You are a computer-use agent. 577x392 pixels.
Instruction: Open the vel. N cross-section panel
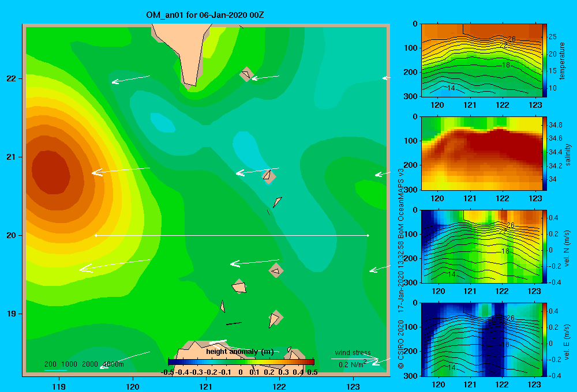point(481,246)
